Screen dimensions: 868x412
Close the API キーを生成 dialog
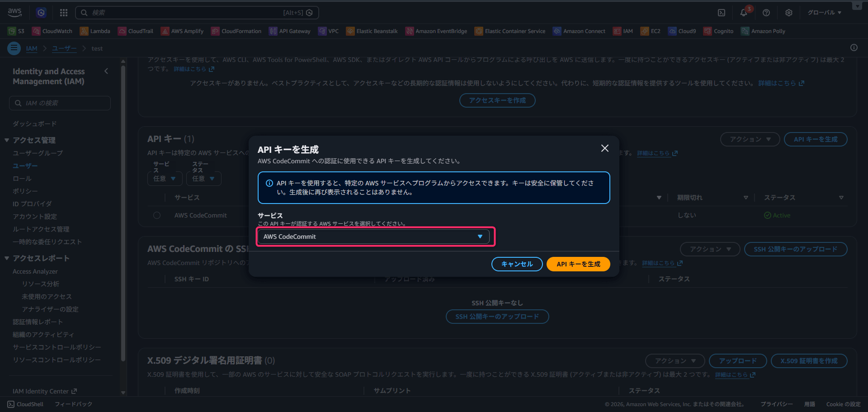(604, 148)
